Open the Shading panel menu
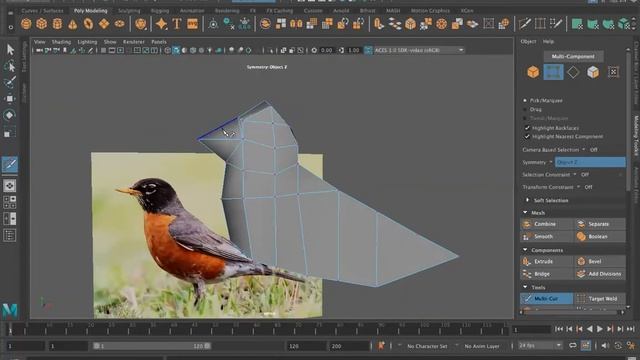Viewport: 640px width, 360px height. tap(61, 42)
